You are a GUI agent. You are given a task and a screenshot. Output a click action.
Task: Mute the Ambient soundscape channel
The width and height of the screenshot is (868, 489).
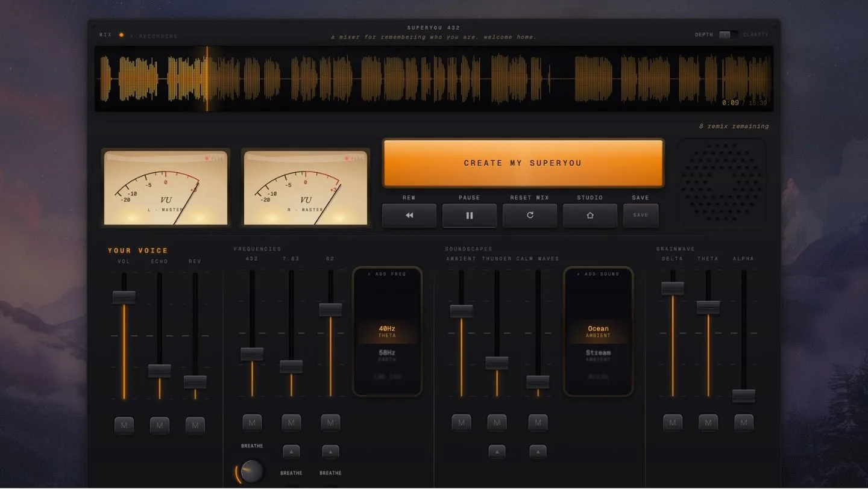point(461,423)
